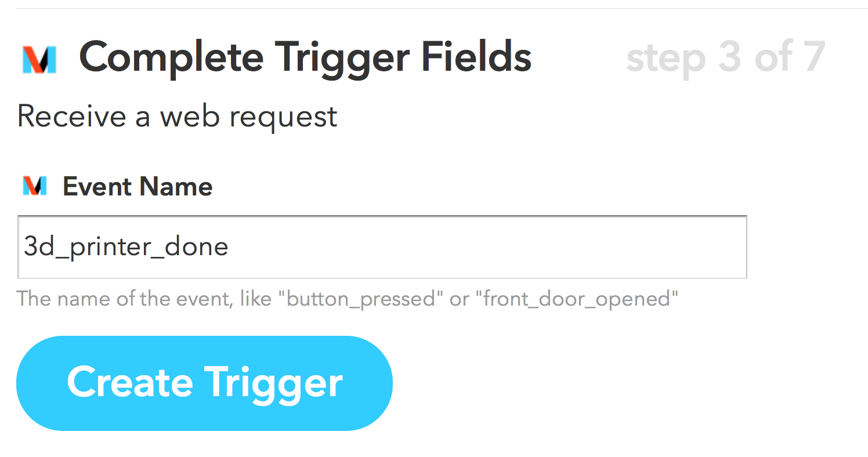Click the word "Trigger" on the blue button
The image size is (868, 457).
click(x=273, y=383)
